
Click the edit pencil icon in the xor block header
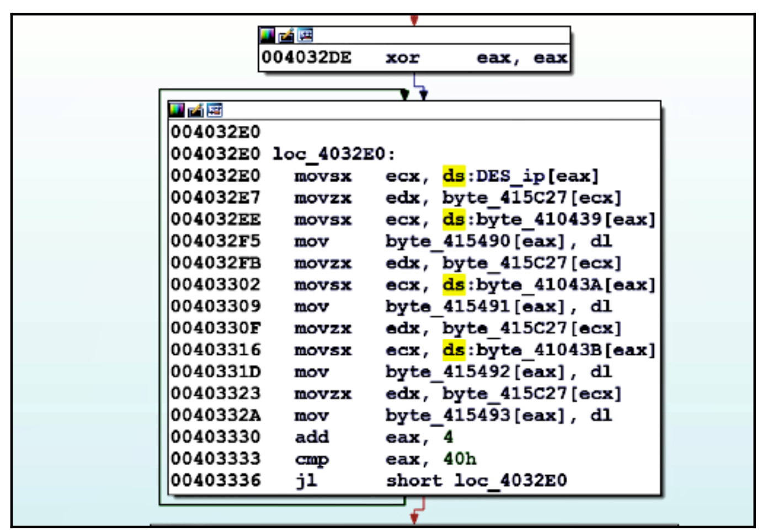[286, 35]
